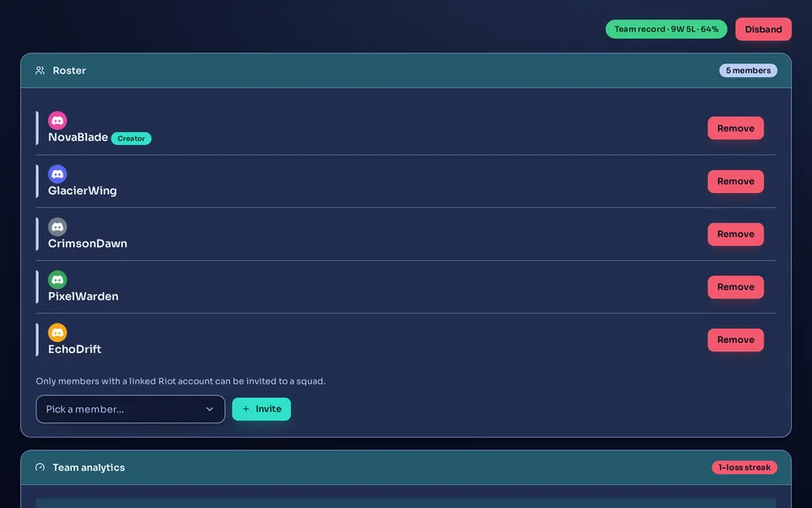The image size is (812, 508).
Task: Remove GlacierWing from the roster
Action: (735, 181)
